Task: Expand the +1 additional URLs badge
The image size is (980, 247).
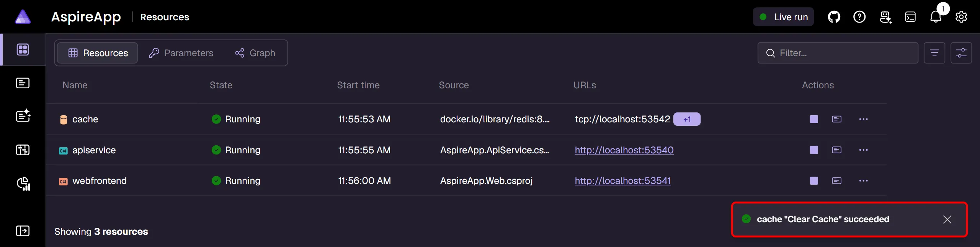Action: [687, 119]
